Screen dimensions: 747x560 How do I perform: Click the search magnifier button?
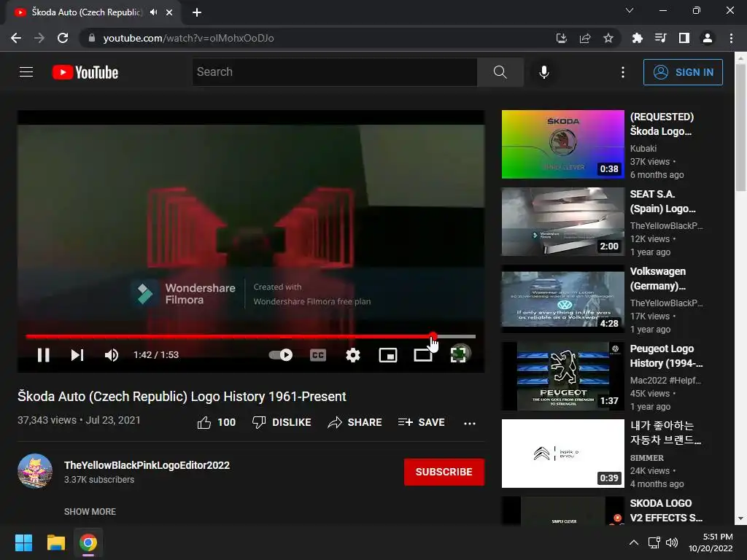[x=500, y=72]
